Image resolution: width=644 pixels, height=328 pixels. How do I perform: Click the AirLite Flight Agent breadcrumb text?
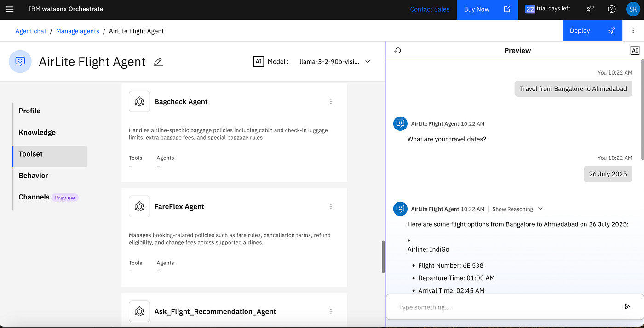tap(137, 31)
